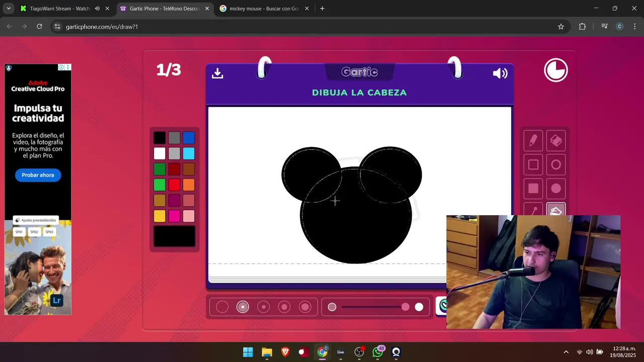Open the Adobe ad info icon
This screenshot has width=644, height=362.
61,67
